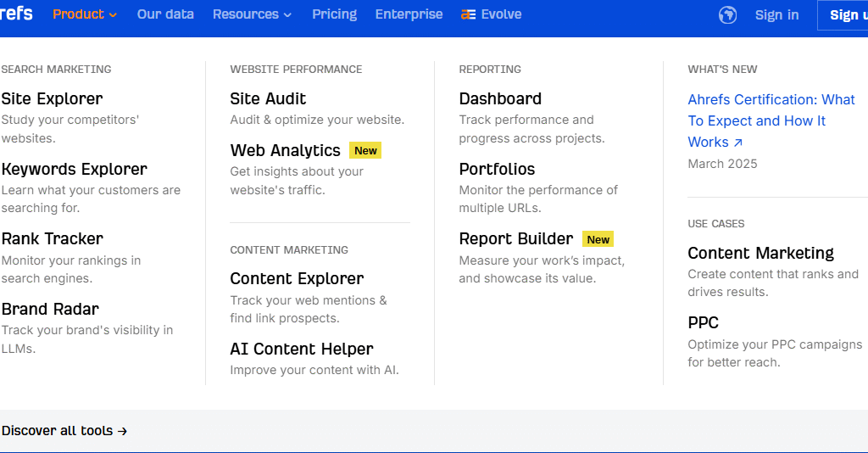
Task: Click the 'CONTENT MARKETING' section heading
Action: pos(289,250)
